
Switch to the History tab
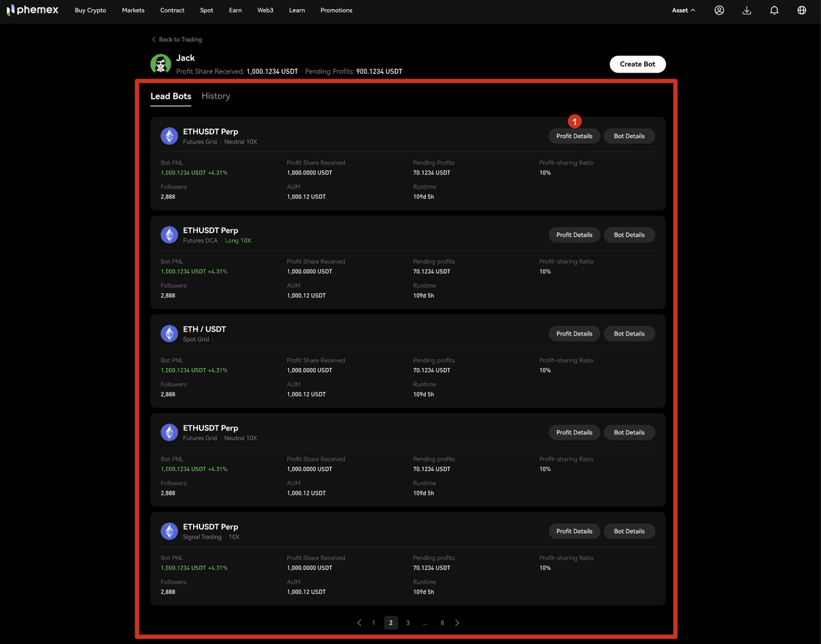(x=216, y=96)
